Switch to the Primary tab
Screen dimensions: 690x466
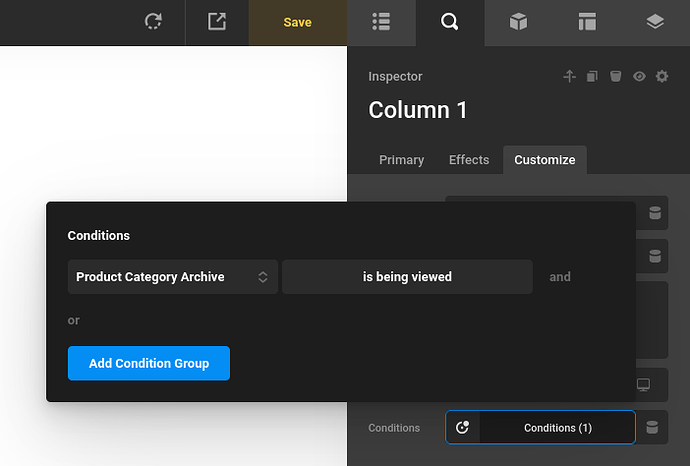[x=402, y=160]
